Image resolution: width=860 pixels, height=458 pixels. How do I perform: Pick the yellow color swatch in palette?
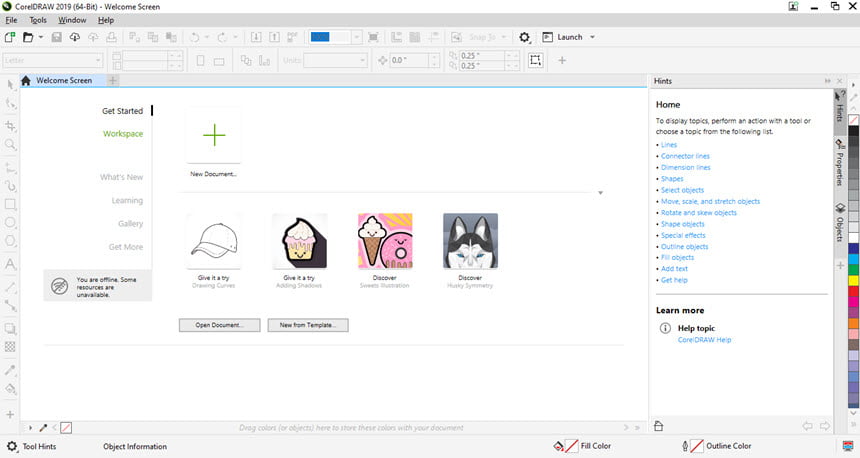[853, 280]
